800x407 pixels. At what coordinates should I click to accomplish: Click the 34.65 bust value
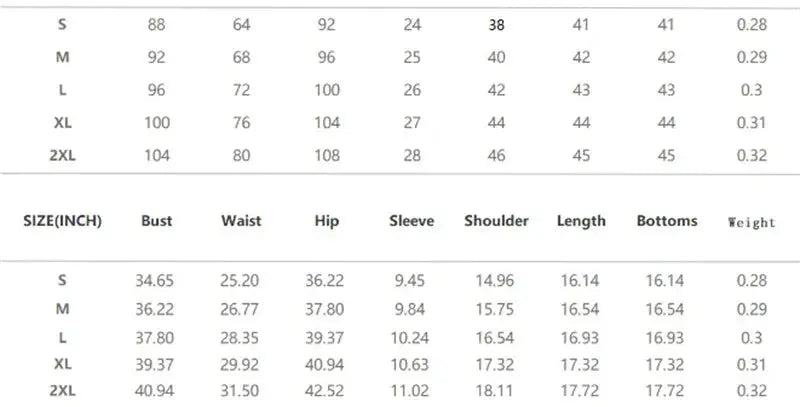155,281
